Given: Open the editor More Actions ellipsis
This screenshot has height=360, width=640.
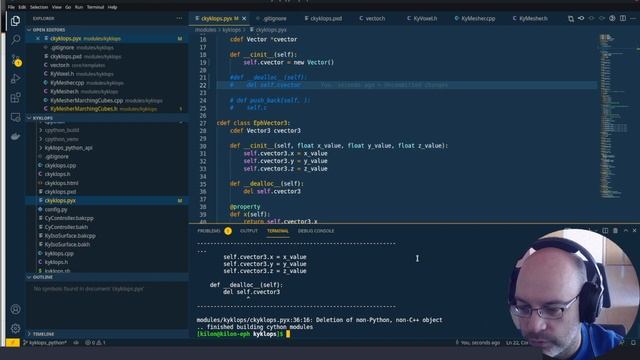Looking at the screenshot, I should point(633,18).
